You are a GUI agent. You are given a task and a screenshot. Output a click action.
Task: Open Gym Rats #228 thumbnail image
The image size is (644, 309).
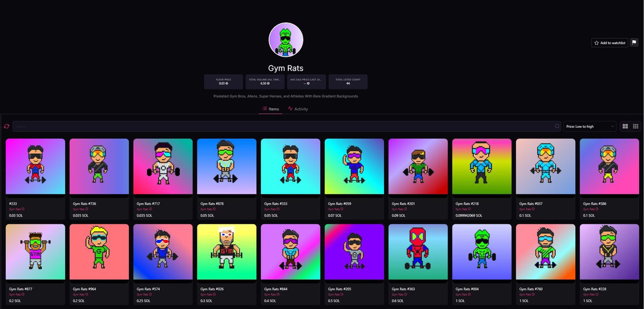(610, 252)
